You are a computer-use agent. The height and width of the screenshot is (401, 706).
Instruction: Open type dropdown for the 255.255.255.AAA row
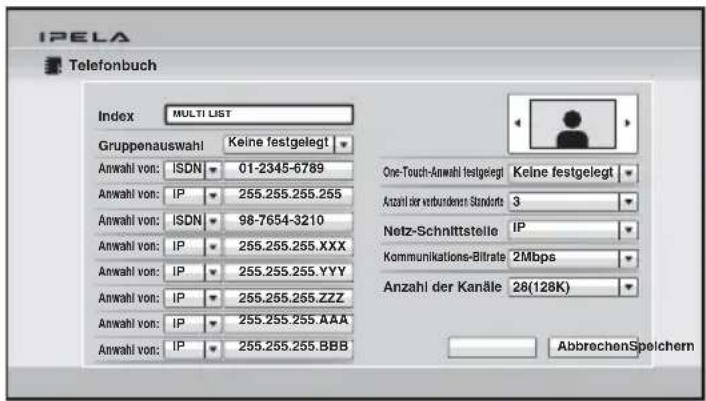click(193, 324)
